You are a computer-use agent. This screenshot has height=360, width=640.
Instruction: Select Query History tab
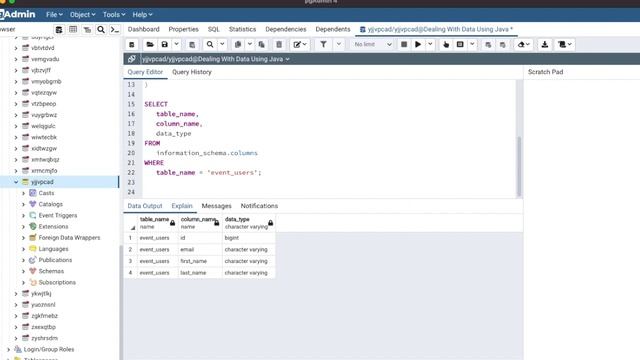coord(191,72)
